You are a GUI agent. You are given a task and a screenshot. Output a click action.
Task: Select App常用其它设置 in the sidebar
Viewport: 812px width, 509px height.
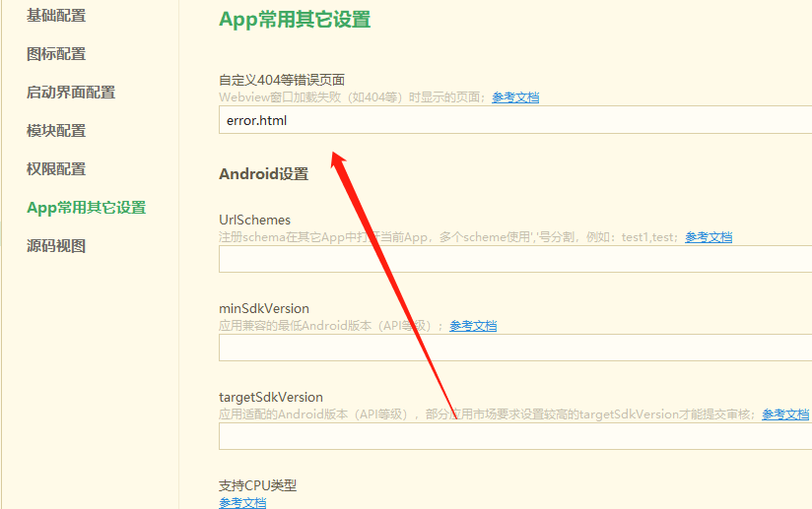86,208
